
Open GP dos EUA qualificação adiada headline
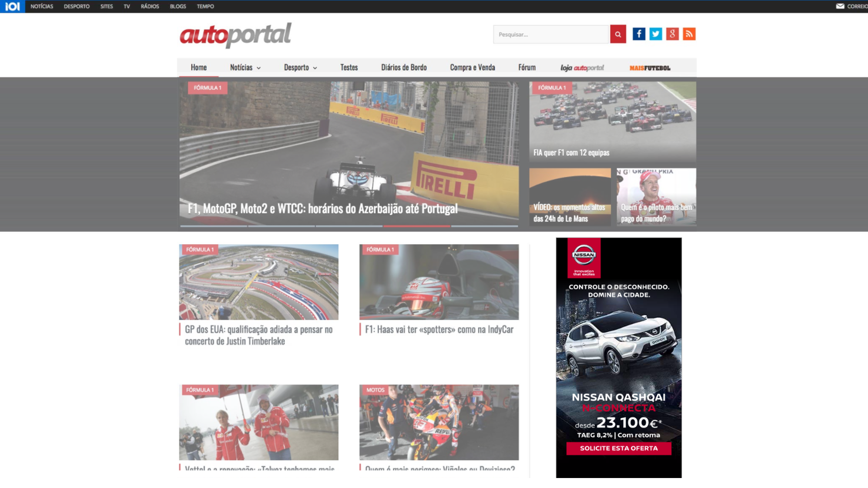click(259, 335)
